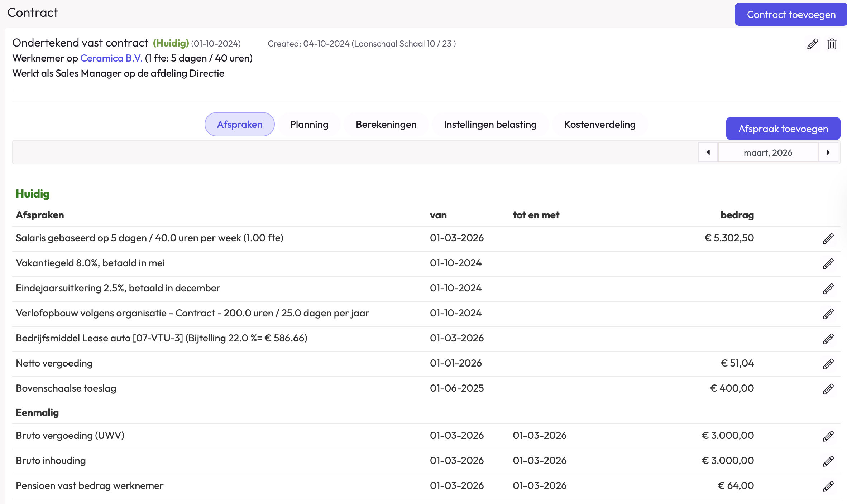Open the Berekeningen tab
The width and height of the screenshot is (847, 504).
point(386,124)
